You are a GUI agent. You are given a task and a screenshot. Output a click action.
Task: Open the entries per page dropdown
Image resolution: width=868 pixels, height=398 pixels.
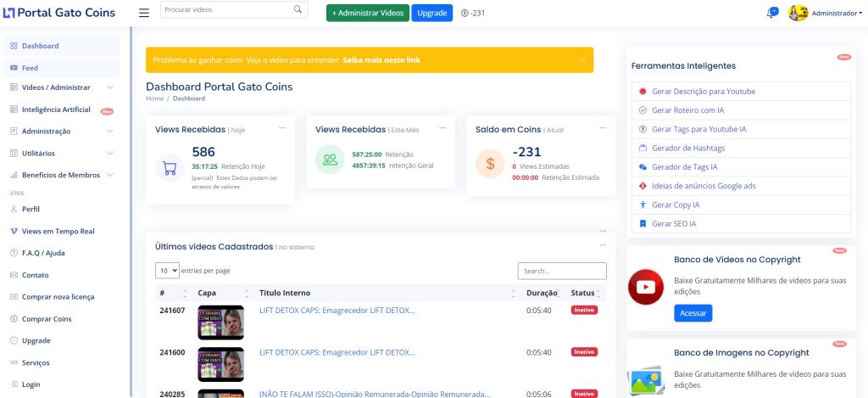[167, 270]
